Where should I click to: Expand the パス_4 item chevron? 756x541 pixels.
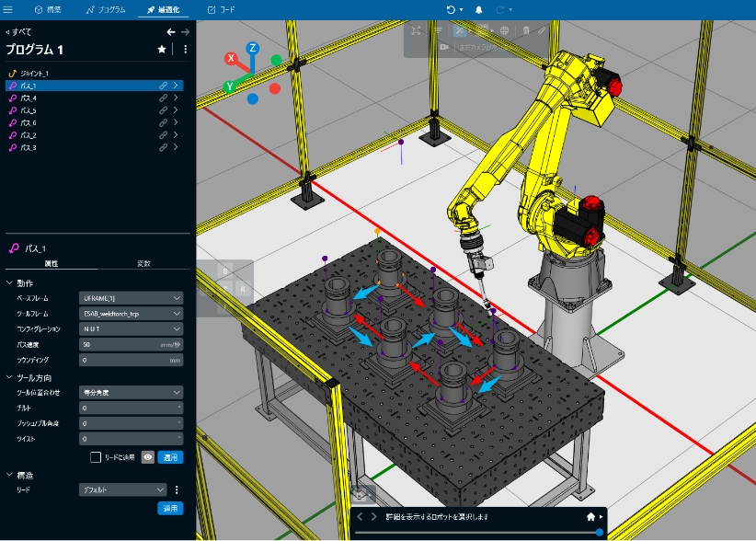click(x=175, y=98)
